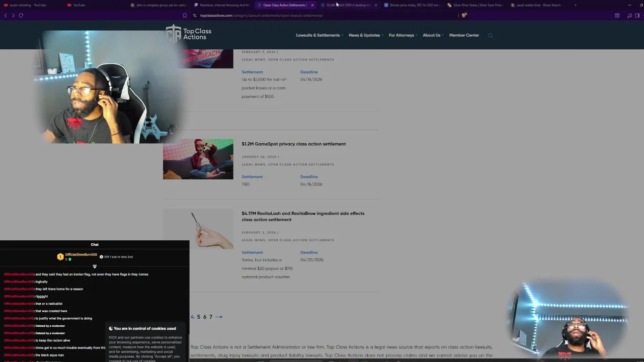
Task: Switch to the jlek vs compass group tab
Action: (x=158, y=5)
